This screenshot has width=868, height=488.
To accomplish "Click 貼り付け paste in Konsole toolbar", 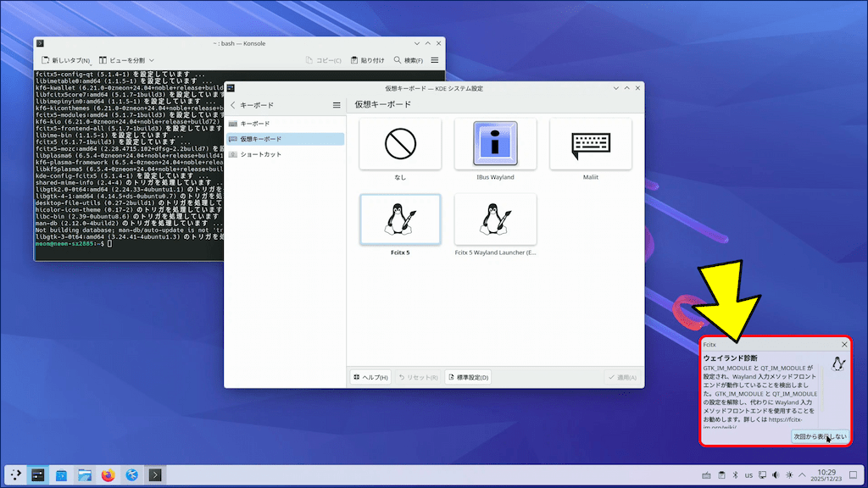I will click(367, 60).
